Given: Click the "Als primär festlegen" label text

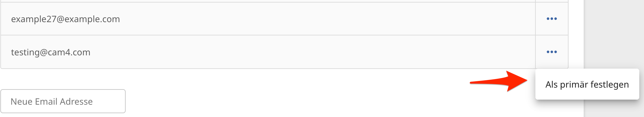Looking at the screenshot, I should [587, 84].
